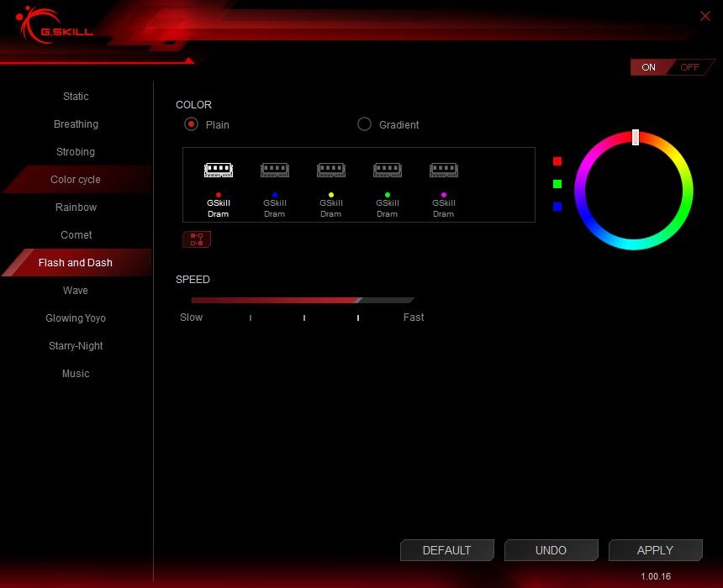This screenshot has width=723, height=588.
Task: Click the SPEED section heading
Action: (x=193, y=279)
